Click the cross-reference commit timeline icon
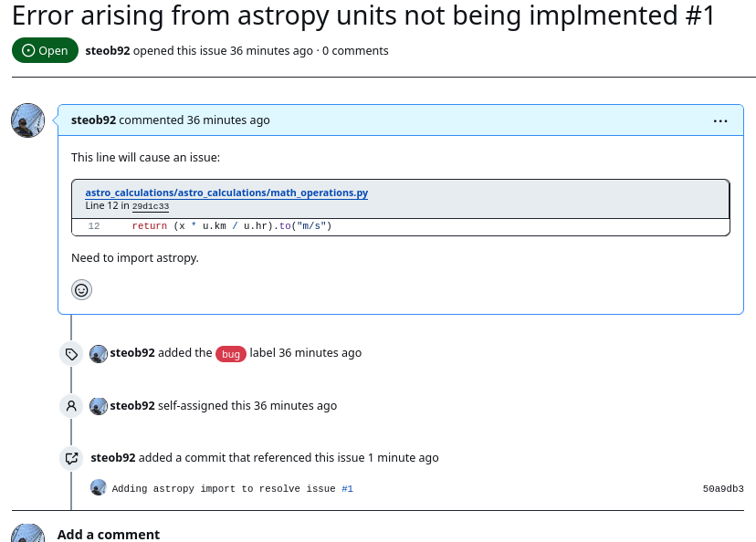The height and width of the screenshot is (542, 756). pyautogui.click(x=70, y=459)
